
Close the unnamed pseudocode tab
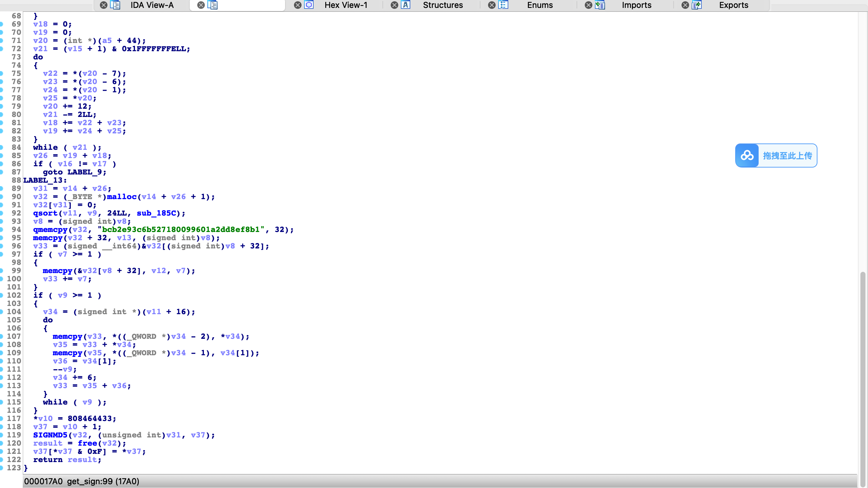201,5
